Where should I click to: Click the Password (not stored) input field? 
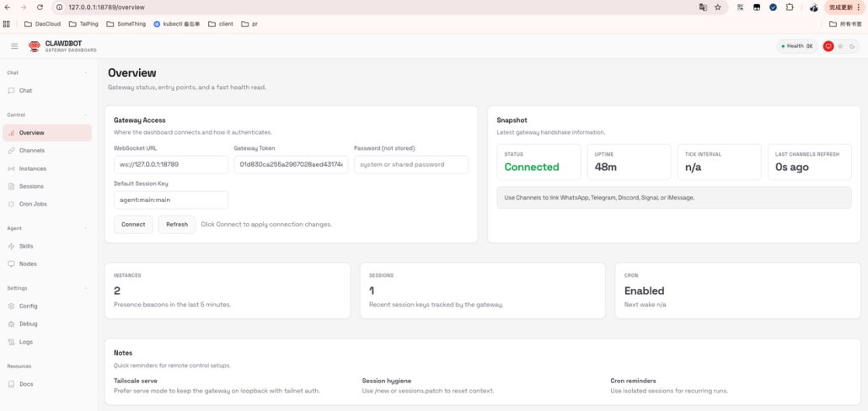coord(410,164)
